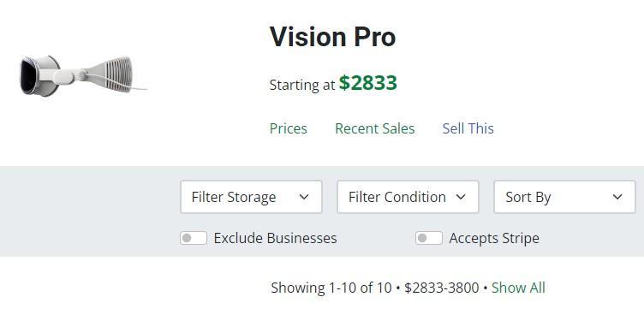Open the Sort By dropdown menu
Screen dimensions: 644x309
(564, 197)
